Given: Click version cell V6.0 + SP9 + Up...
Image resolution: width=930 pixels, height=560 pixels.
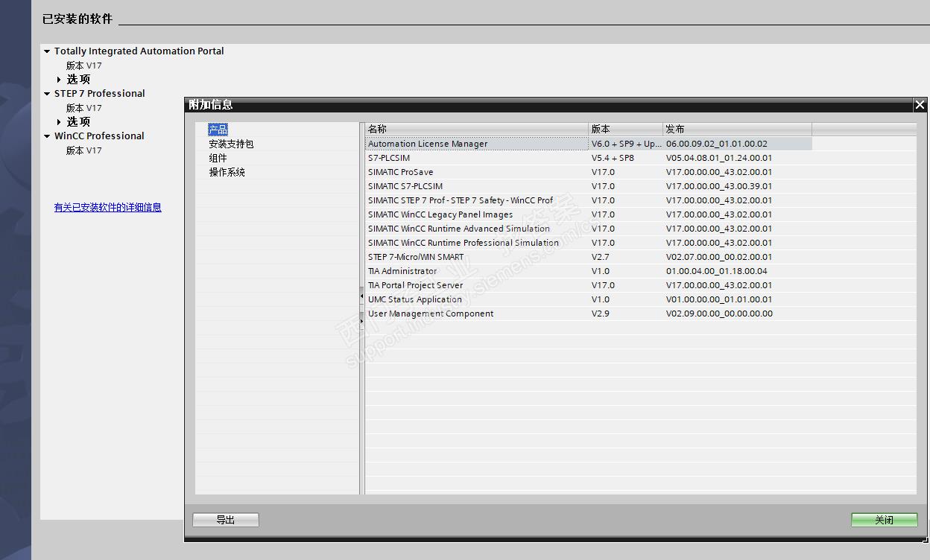Looking at the screenshot, I should (626, 144).
